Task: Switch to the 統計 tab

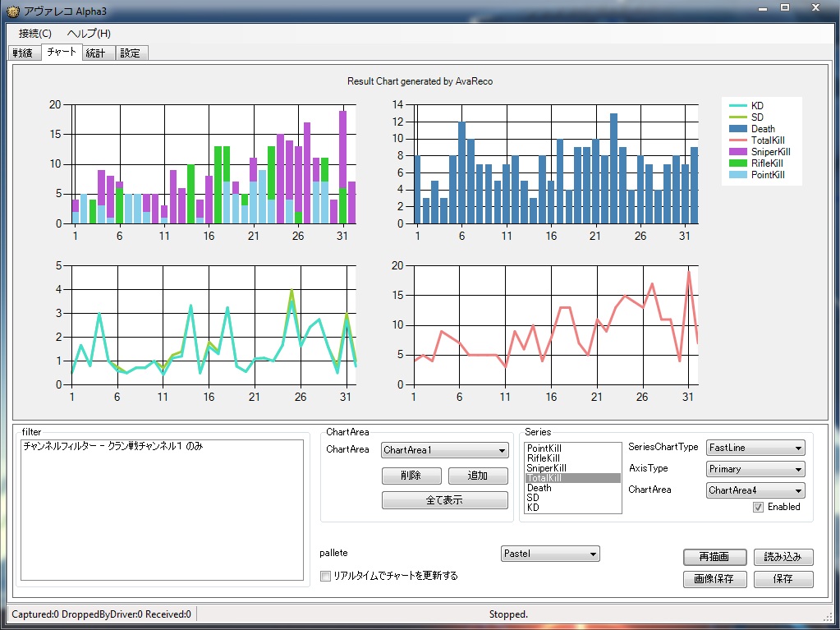Action: (99, 53)
